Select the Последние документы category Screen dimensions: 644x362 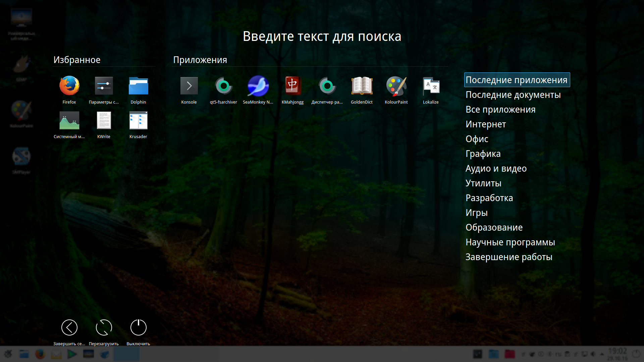pos(513,95)
